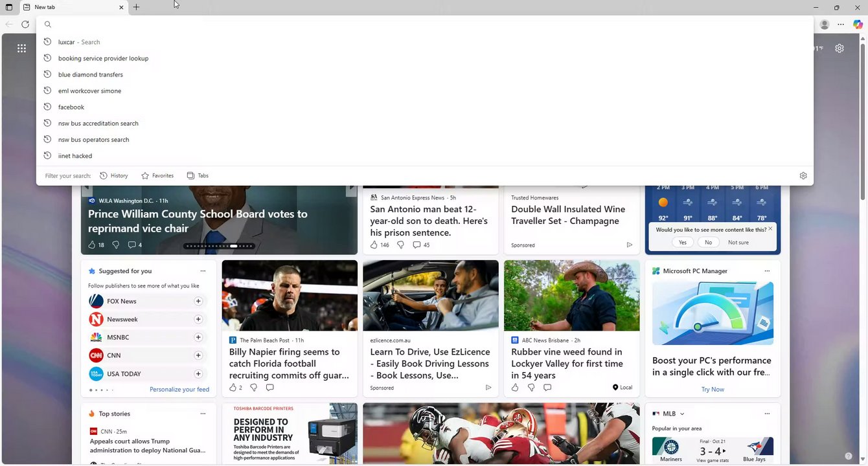This screenshot has width=868, height=466.
Task: Click the history icon beside luxcar suggestion
Action: [x=47, y=41]
